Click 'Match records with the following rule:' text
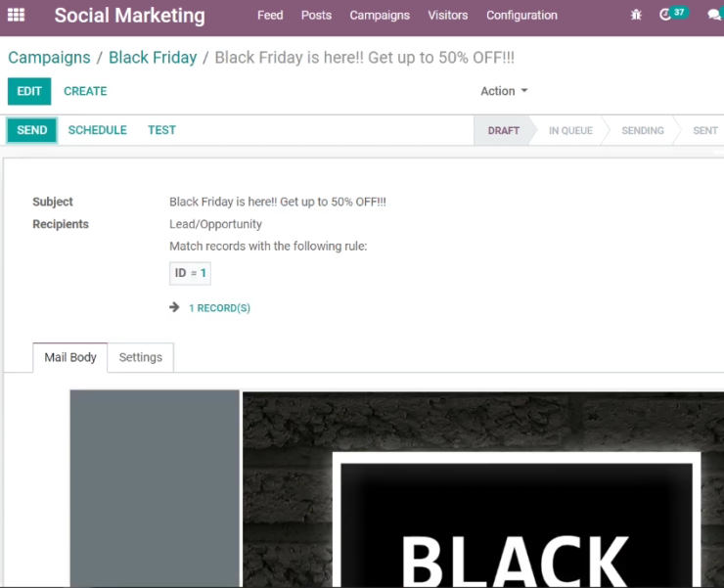This screenshot has height=588, width=724. (x=268, y=247)
